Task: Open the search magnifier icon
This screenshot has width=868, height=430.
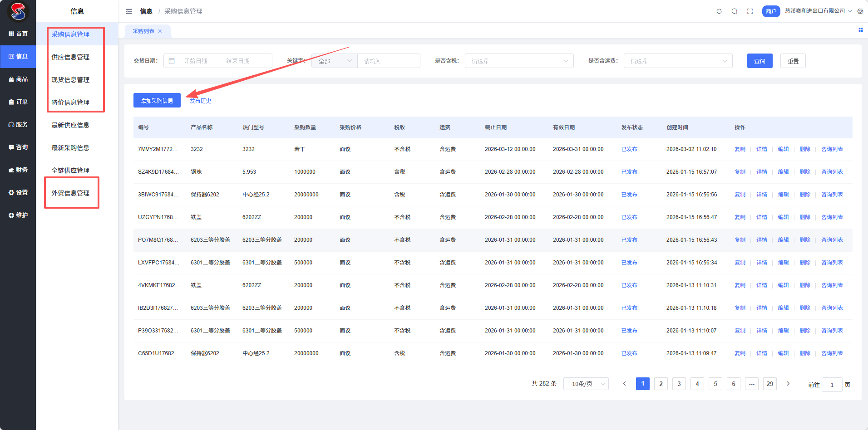Action: tap(735, 11)
